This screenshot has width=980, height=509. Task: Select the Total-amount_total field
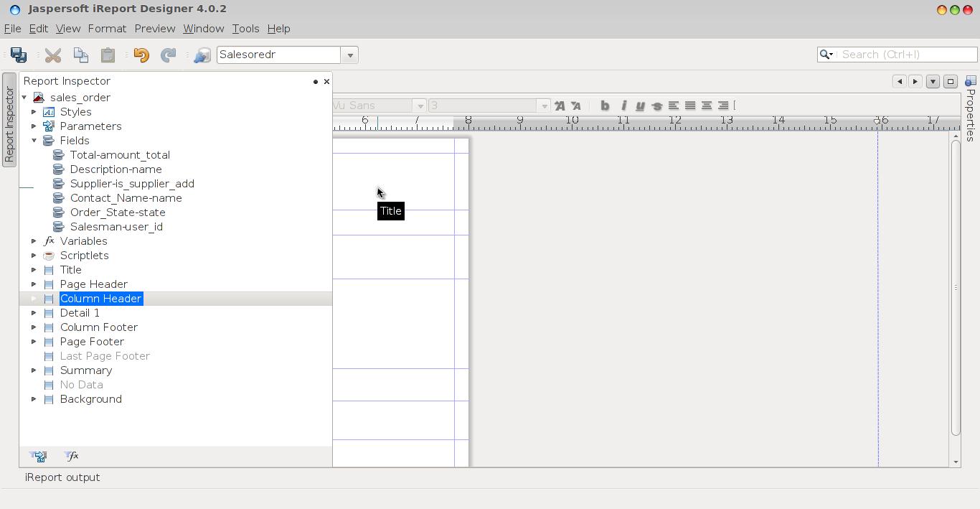[x=120, y=154]
